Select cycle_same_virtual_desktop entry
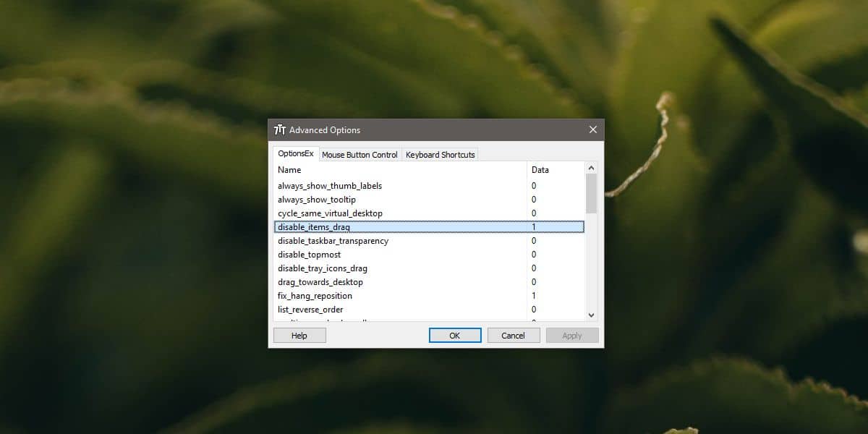Viewport: 868px width, 434px height. click(x=429, y=213)
